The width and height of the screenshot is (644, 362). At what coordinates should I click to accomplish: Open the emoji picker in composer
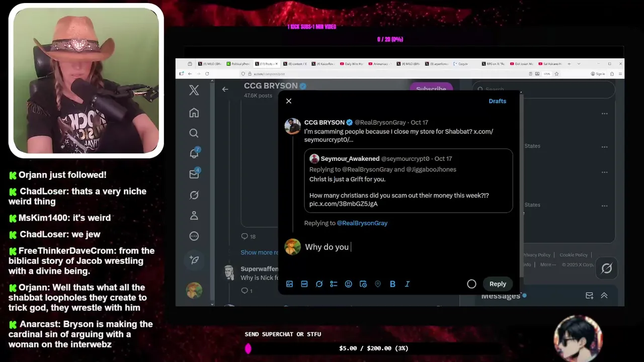pos(348,284)
